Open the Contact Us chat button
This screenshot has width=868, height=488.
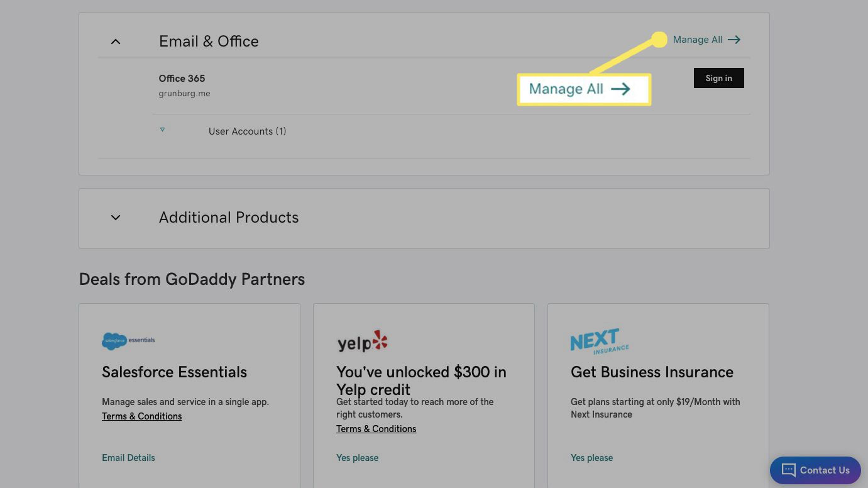pos(815,470)
